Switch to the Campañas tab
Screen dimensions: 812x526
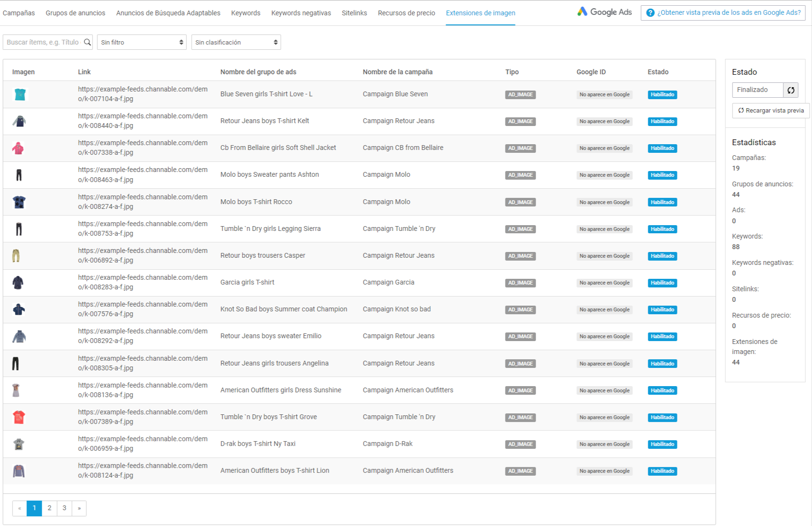[19, 13]
